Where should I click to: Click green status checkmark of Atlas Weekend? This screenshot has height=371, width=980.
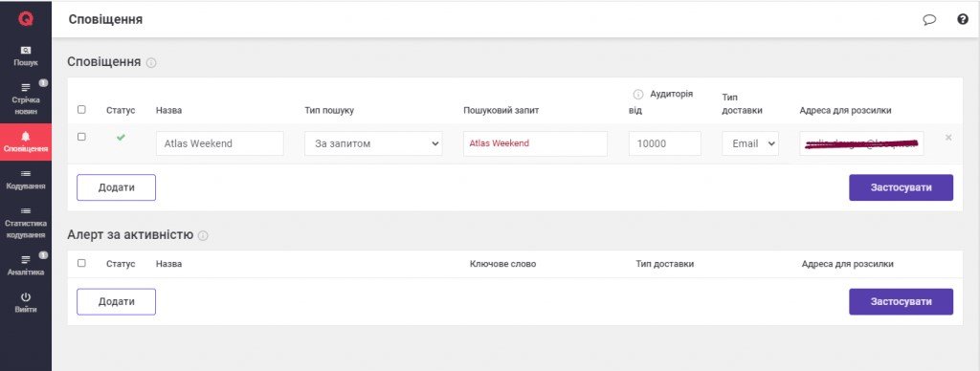click(x=121, y=138)
